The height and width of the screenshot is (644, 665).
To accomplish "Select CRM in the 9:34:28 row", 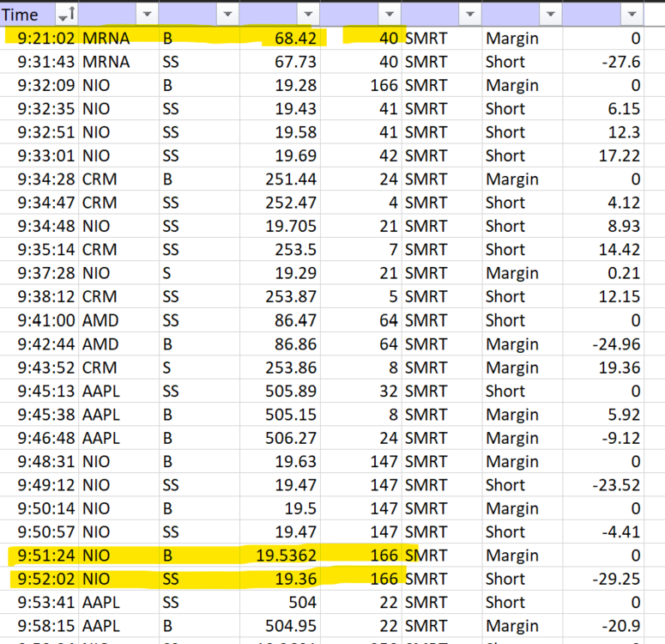I will click(118, 179).
